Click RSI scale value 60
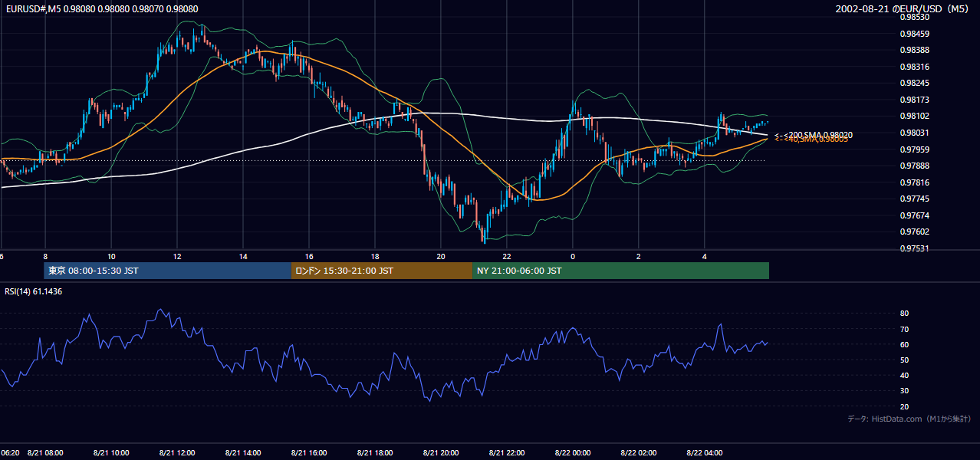Image resolution: width=980 pixels, height=460 pixels. (x=904, y=345)
